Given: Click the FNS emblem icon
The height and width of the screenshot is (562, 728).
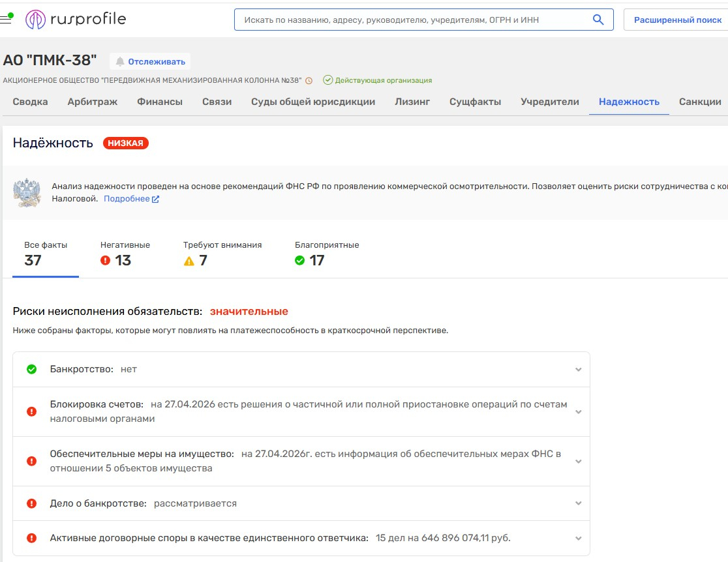Looking at the screenshot, I should (27, 192).
